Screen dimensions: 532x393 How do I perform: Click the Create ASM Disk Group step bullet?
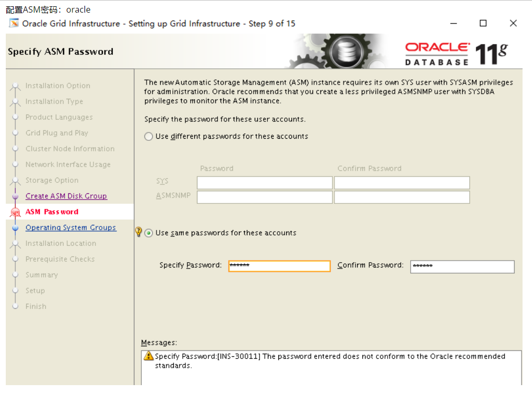tap(15, 196)
